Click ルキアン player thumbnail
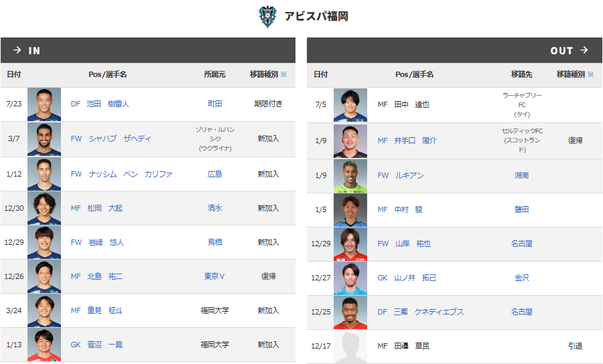This screenshot has height=364, width=603. tap(350, 176)
